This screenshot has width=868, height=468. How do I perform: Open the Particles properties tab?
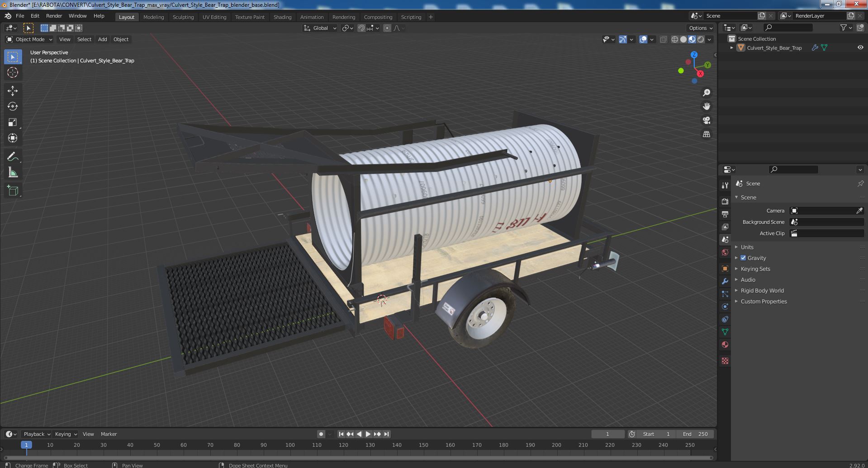[725, 294]
